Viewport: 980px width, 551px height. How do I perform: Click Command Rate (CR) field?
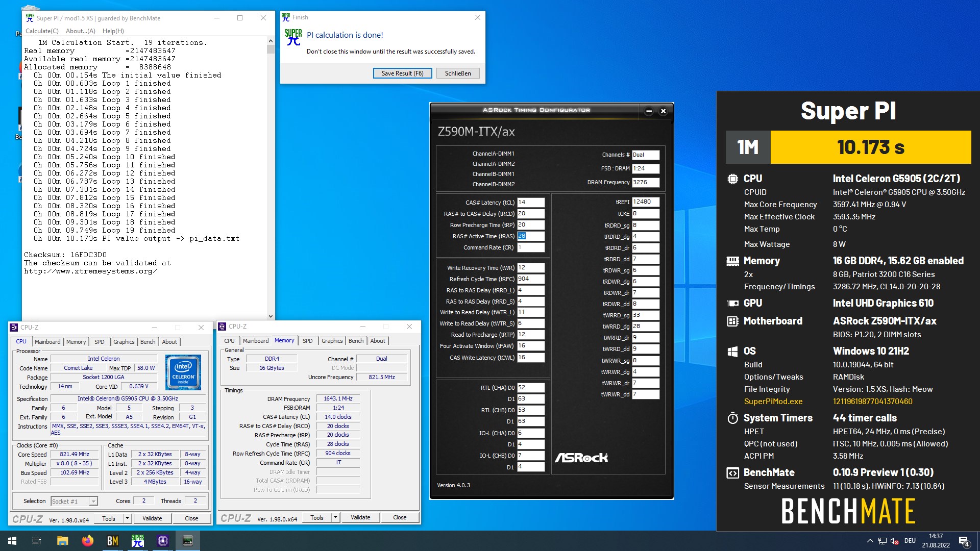(x=531, y=247)
